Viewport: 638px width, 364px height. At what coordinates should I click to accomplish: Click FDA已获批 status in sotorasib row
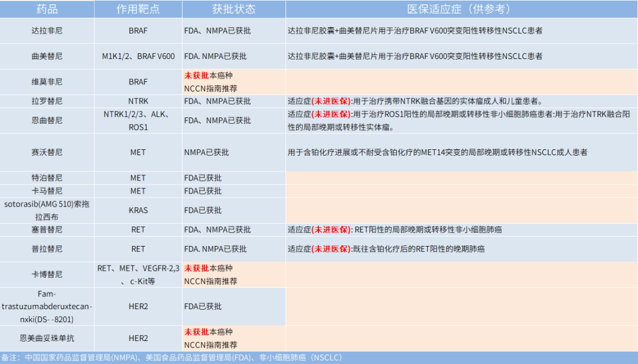tap(203, 211)
